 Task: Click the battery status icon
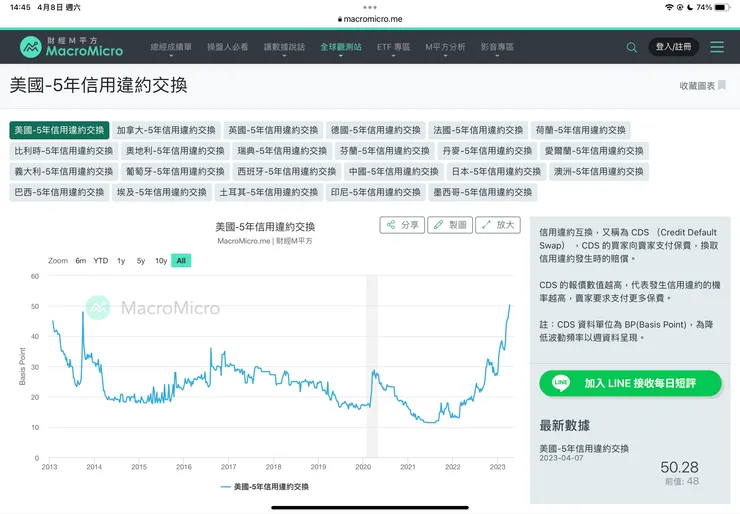pos(722,7)
